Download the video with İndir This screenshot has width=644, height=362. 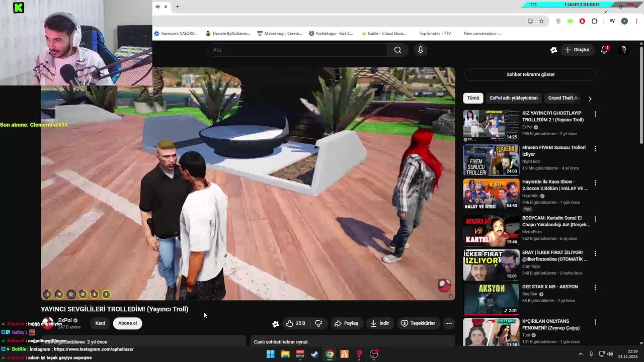point(380,323)
